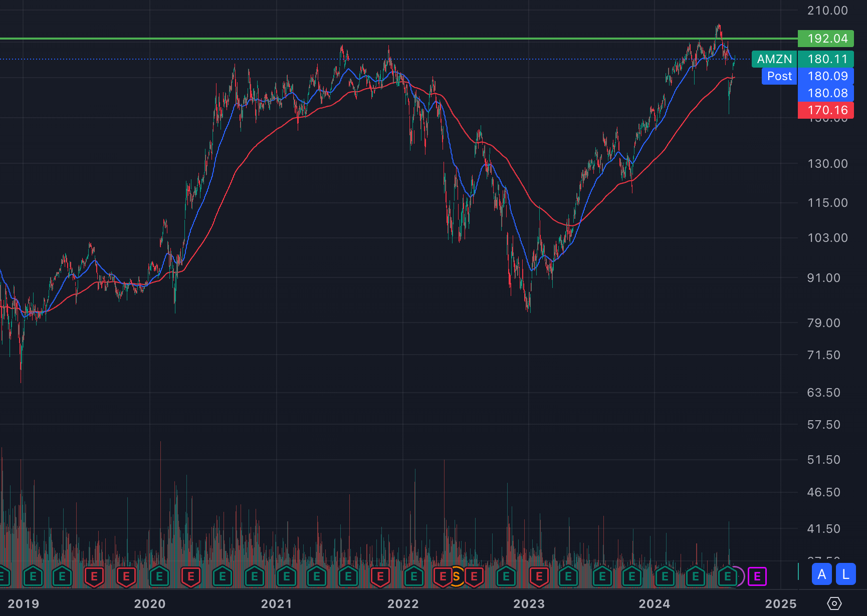Click the orange S stock split marker

457,576
